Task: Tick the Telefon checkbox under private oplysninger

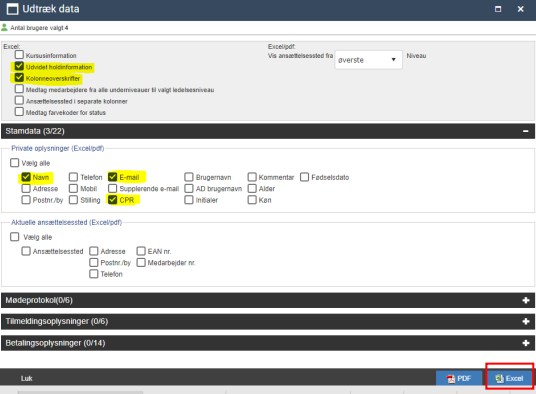Action: coord(73,177)
